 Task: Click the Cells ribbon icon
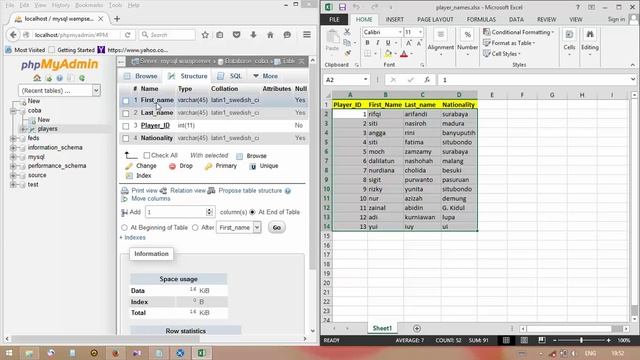tap(569, 35)
